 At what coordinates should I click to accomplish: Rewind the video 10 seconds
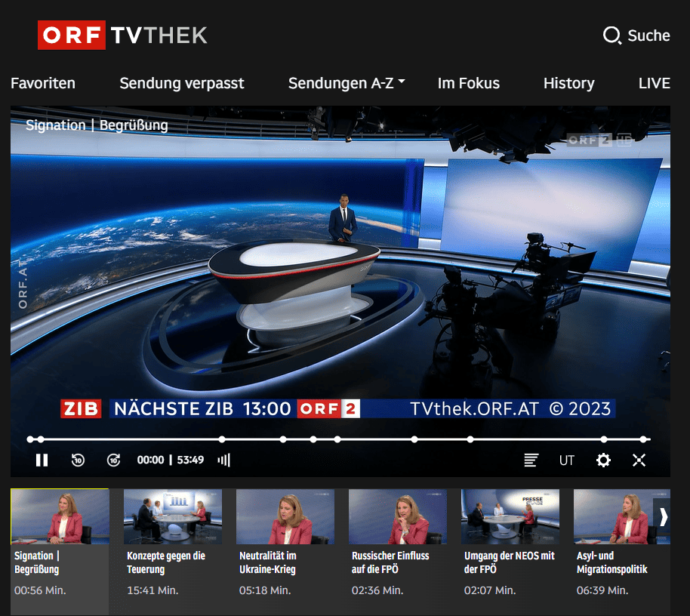pos(78,460)
